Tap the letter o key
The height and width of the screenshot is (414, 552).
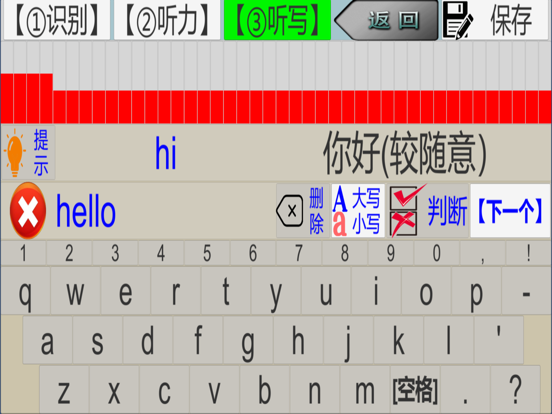[x=426, y=290]
